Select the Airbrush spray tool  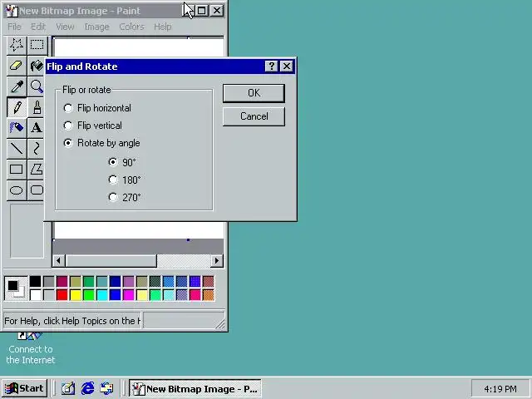click(17, 128)
